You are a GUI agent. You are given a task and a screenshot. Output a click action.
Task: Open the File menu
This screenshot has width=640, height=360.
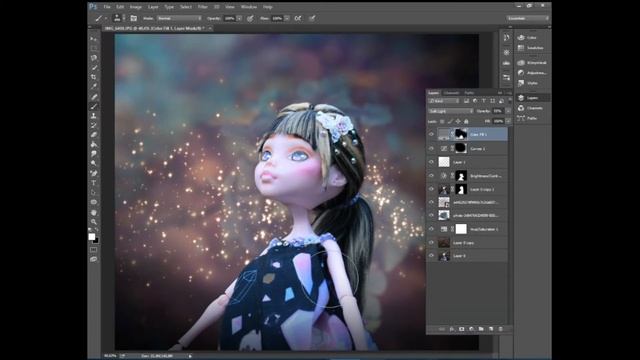tap(107, 7)
